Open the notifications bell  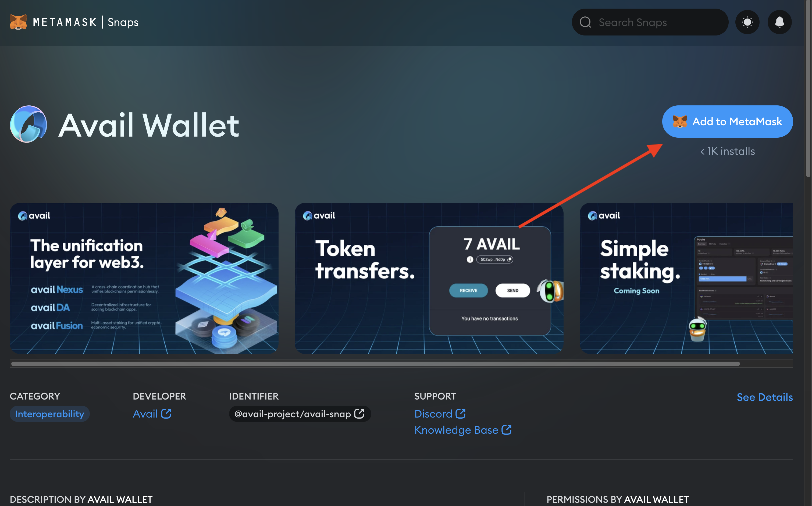[779, 22]
